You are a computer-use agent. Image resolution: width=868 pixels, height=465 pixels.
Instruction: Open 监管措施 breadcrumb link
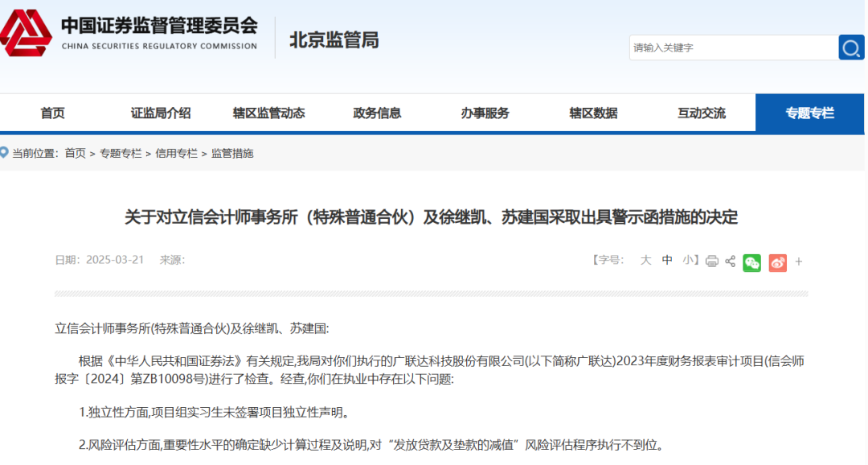232,153
